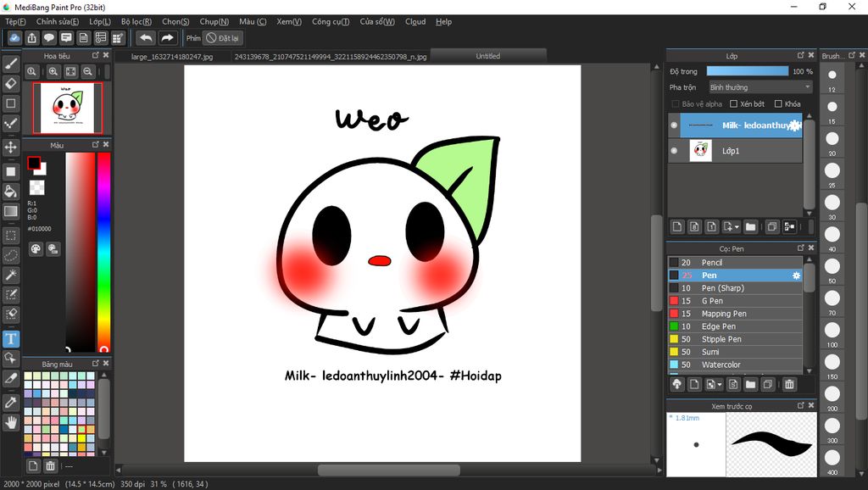The width and height of the screenshot is (868, 490).
Task: Select the Brush tool in left toolbar
Action: click(x=11, y=64)
